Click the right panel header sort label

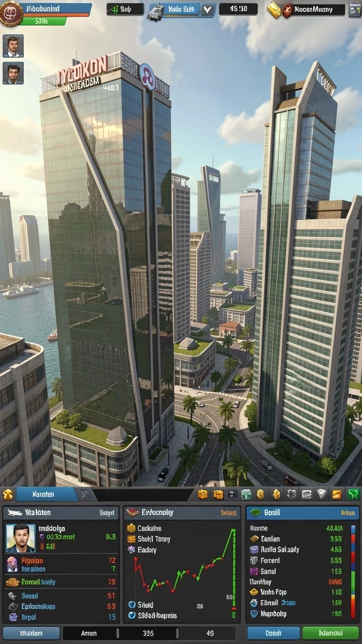(x=347, y=513)
